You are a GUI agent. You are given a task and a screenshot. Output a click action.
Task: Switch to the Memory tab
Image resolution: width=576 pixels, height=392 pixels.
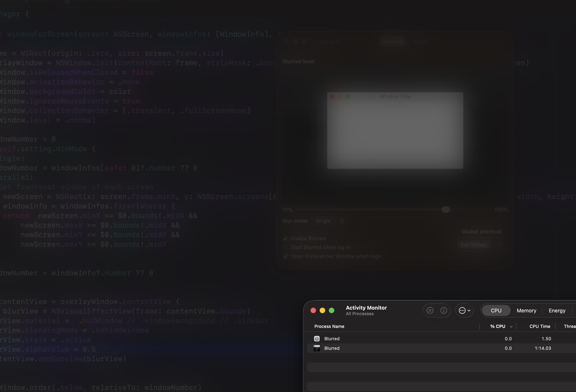(x=526, y=310)
